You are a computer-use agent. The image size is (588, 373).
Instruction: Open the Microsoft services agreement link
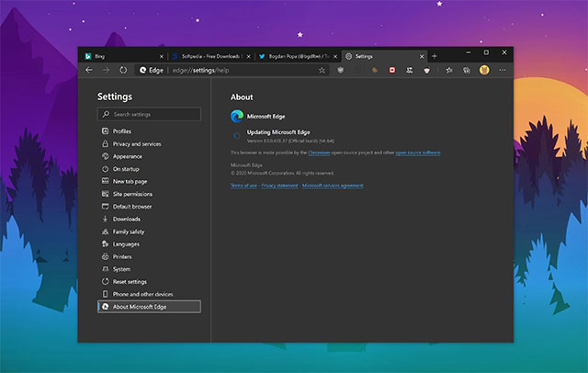pos(333,186)
